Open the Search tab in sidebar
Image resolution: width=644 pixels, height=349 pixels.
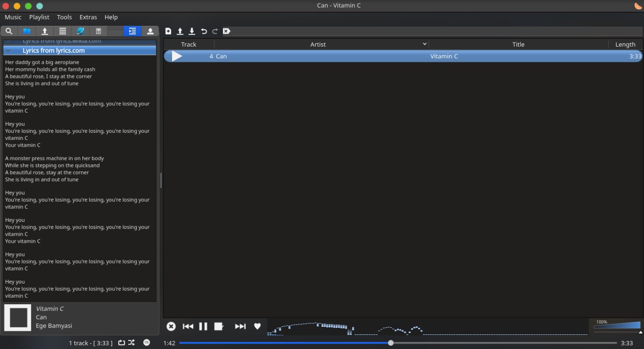[x=9, y=31]
